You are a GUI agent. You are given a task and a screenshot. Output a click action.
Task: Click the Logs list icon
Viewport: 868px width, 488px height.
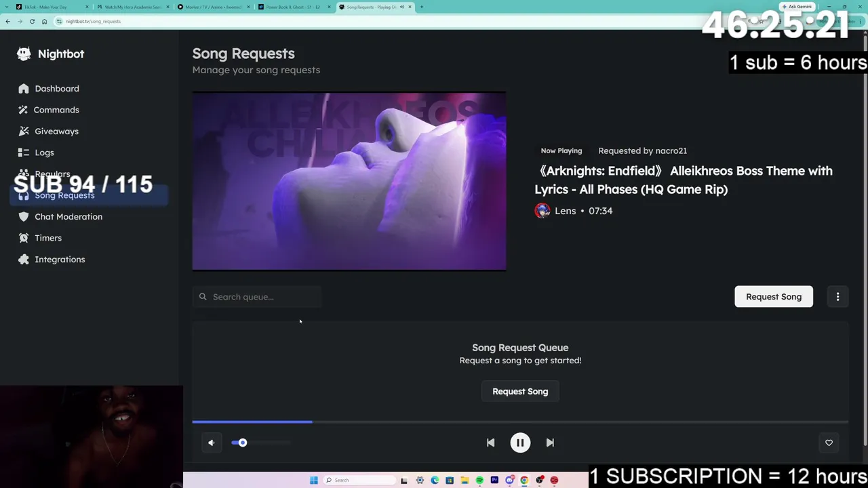click(x=24, y=152)
